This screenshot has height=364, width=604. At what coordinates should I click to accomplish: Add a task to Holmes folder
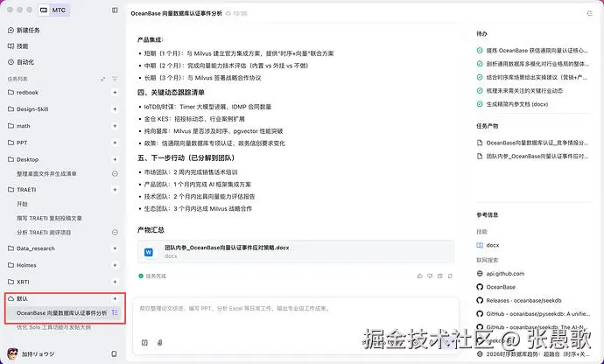(115, 265)
